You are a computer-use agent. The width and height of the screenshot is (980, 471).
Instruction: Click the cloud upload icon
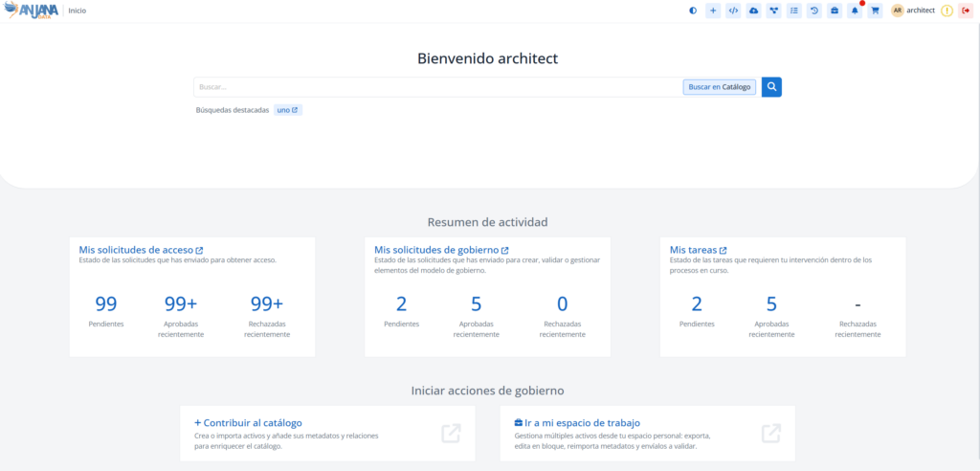point(753,11)
